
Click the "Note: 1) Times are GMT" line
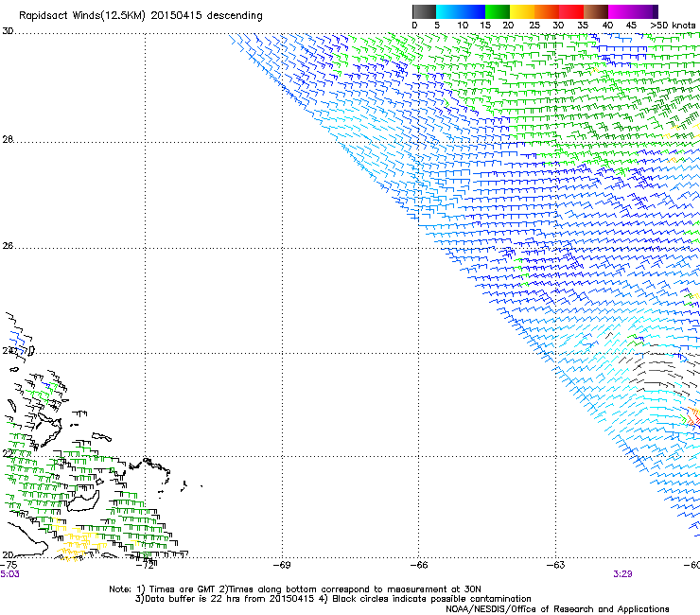pyautogui.click(x=295, y=589)
